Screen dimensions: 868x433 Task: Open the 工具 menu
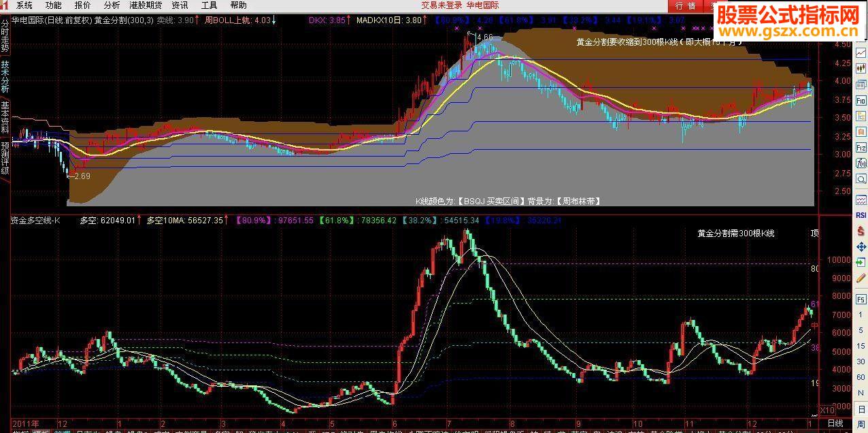pos(209,5)
